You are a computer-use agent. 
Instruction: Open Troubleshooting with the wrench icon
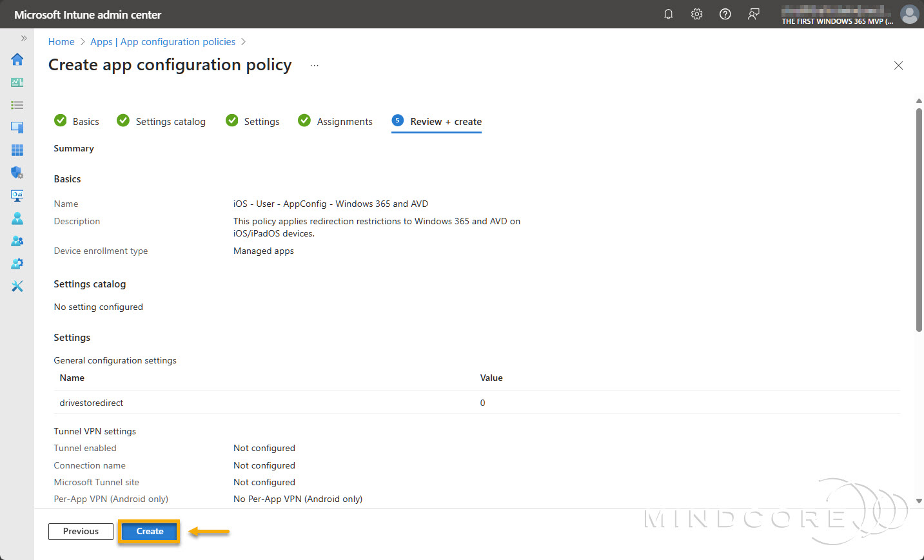(17, 285)
